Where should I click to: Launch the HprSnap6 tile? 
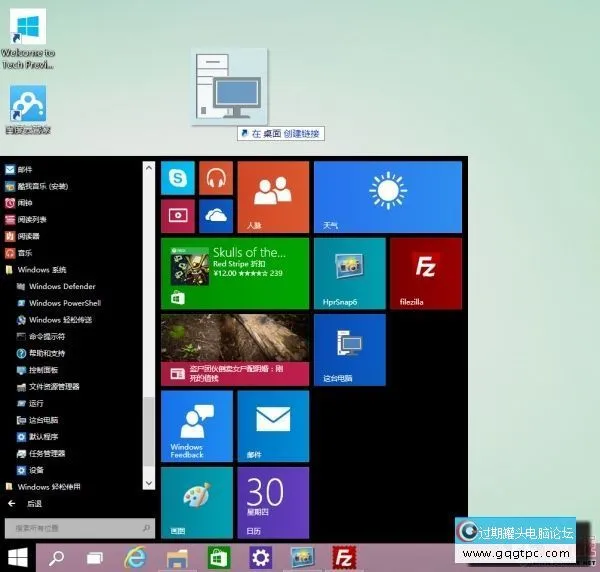pyautogui.click(x=349, y=273)
